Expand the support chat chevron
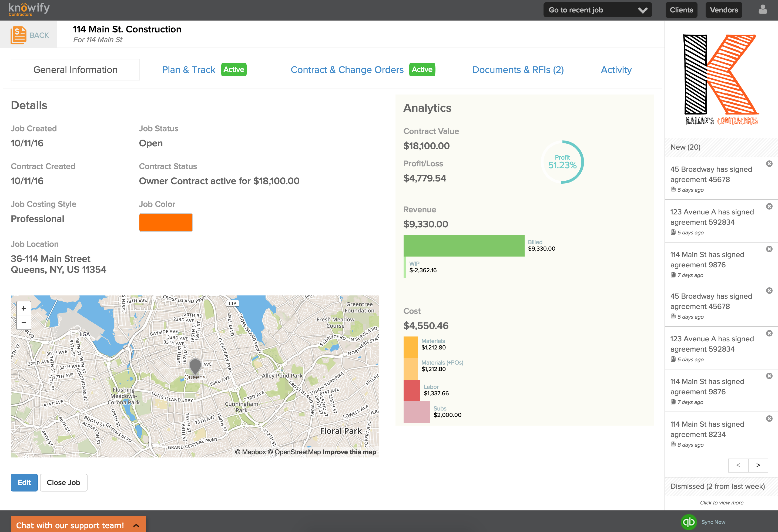The image size is (778, 532). pos(136,525)
